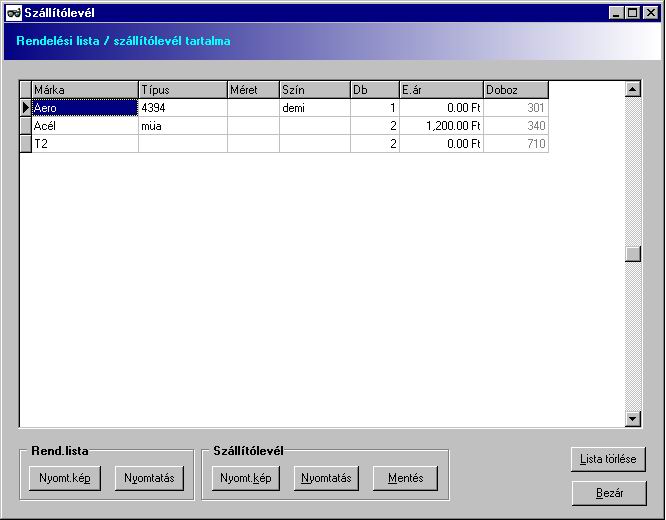Click the glasses app icon in title bar
Image resolution: width=666 pixels, height=520 pixels.
(14, 13)
